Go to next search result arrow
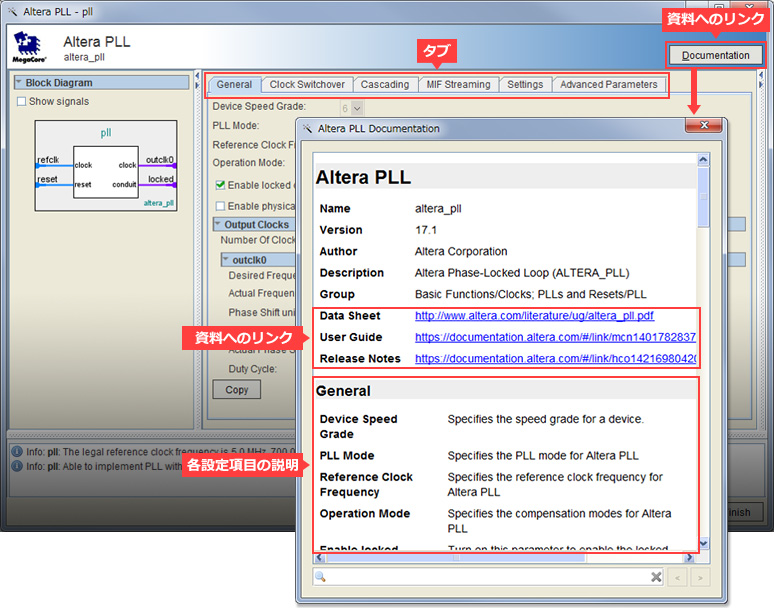Screen dimensions: 774x608 coord(700,577)
